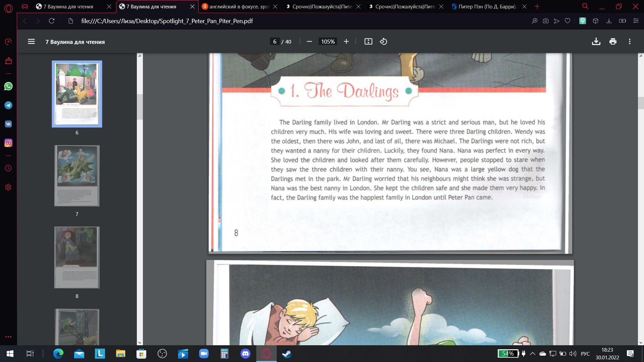Viewport: 644px width, 362px height.
Task: Open the sidebar shopping bag icon
Action: pyautogui.click(x=8, y=61)
